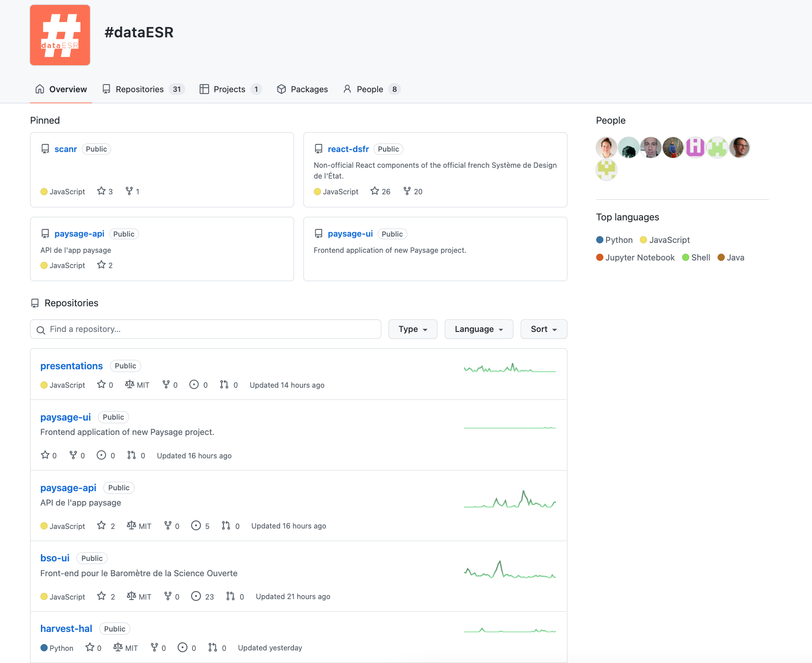The height and width of the screenshot is (663, 812).
Task: Open the pinned paysage-api repository
Action: [x=79, y=234]
